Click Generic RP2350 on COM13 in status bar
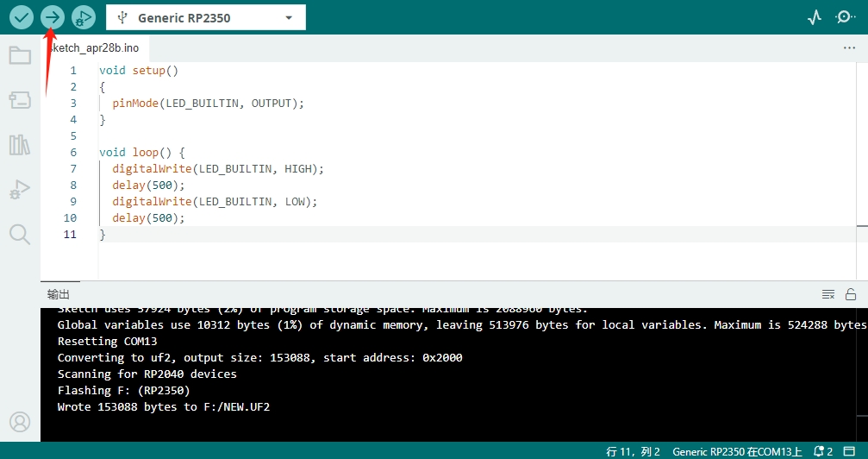This screenshot has width=868, height=459. [737, 451]
